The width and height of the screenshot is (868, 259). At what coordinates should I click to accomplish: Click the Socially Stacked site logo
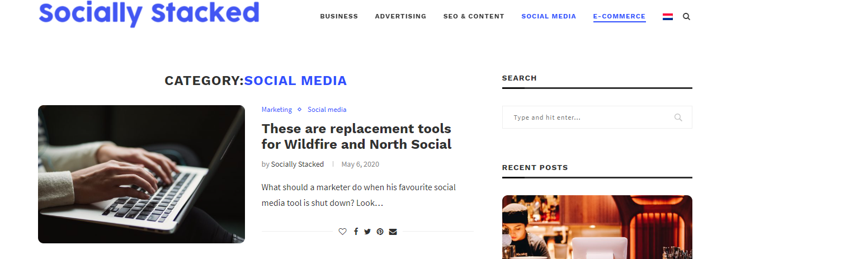(x=149, y=13)
